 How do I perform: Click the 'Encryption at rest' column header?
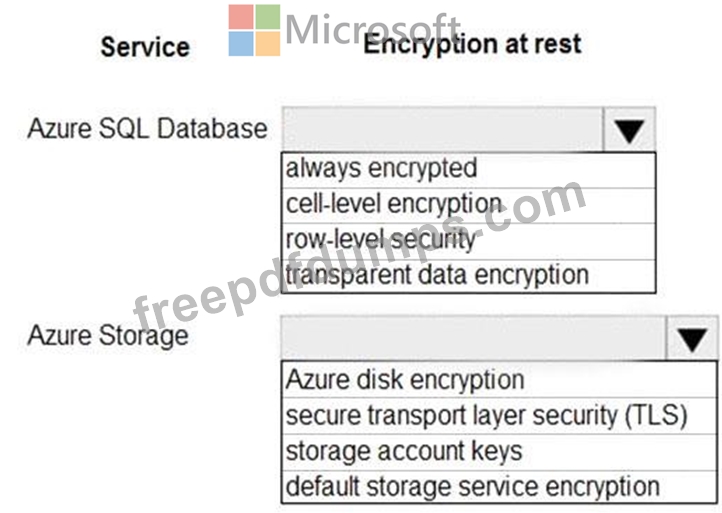[472, 45]
